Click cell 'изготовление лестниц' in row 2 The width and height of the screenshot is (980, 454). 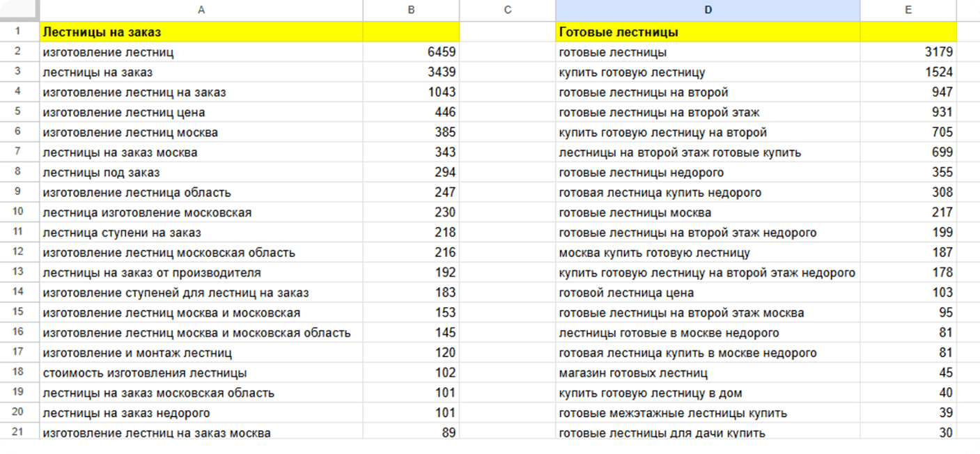point(201,52)
